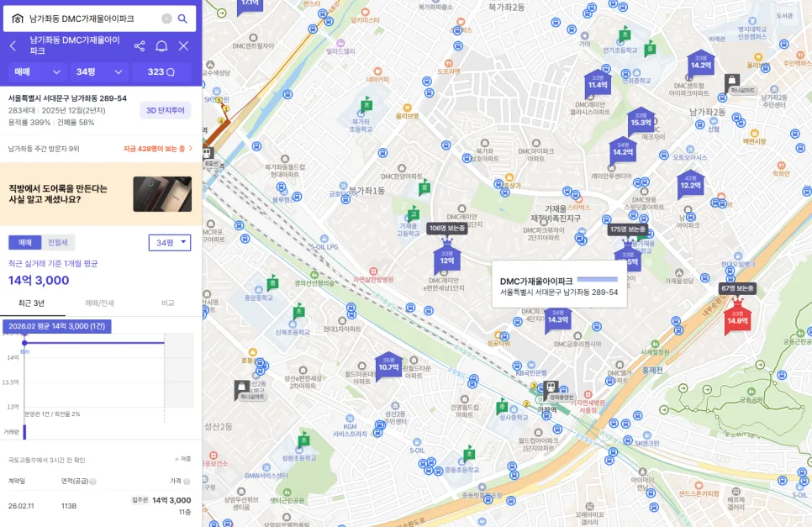Image resolution: width=812 pixels, height=527 pixels.
Task: Go back using the left arrow in header
Action: (13, 46)
